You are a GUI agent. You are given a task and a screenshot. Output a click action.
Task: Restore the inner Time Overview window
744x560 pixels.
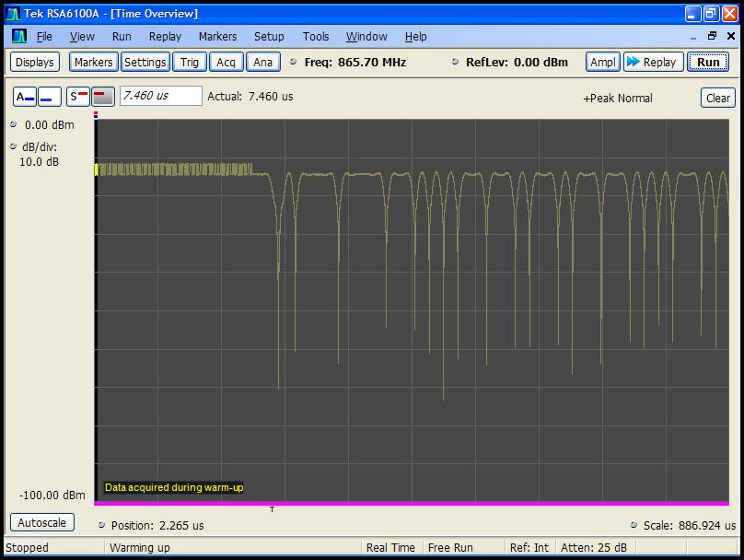pos(712,36)
